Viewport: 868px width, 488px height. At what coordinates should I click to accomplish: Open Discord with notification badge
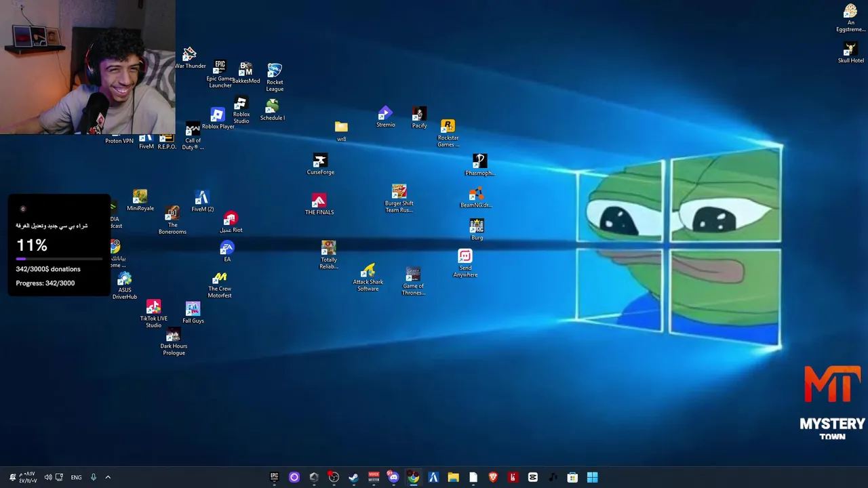[x=393, y=477]
